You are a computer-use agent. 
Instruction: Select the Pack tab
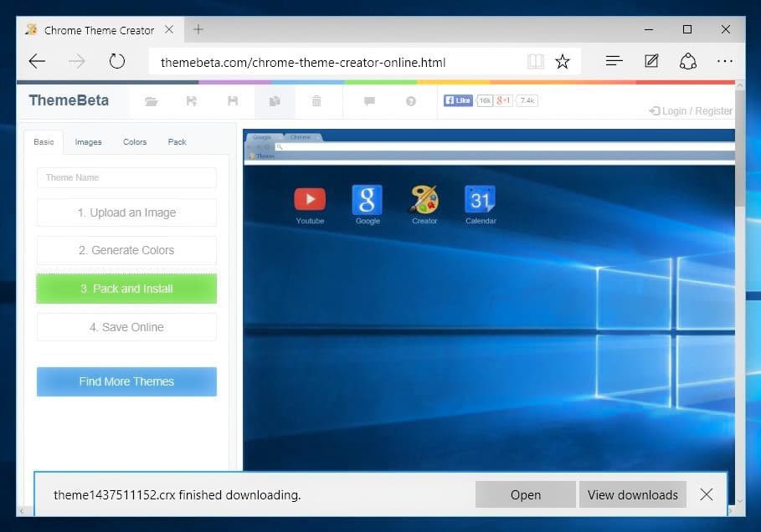[177, 142]
